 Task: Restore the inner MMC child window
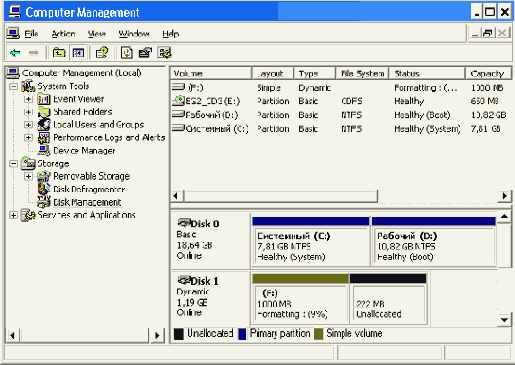point(488,33)
